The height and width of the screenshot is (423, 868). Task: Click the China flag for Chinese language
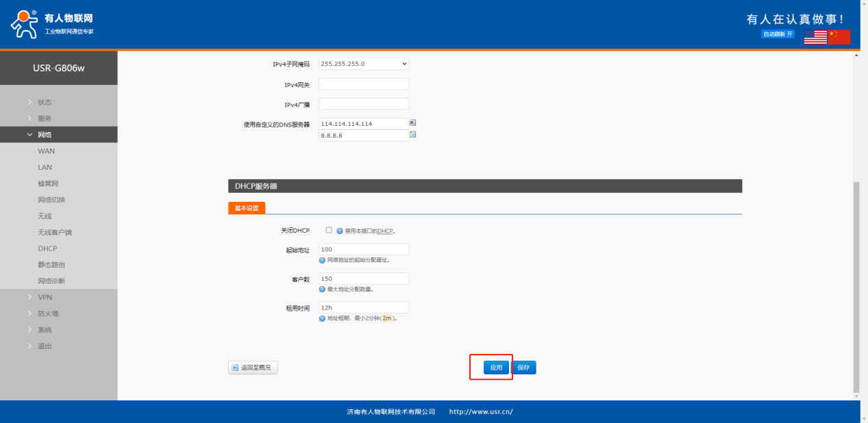coord(839,37)
